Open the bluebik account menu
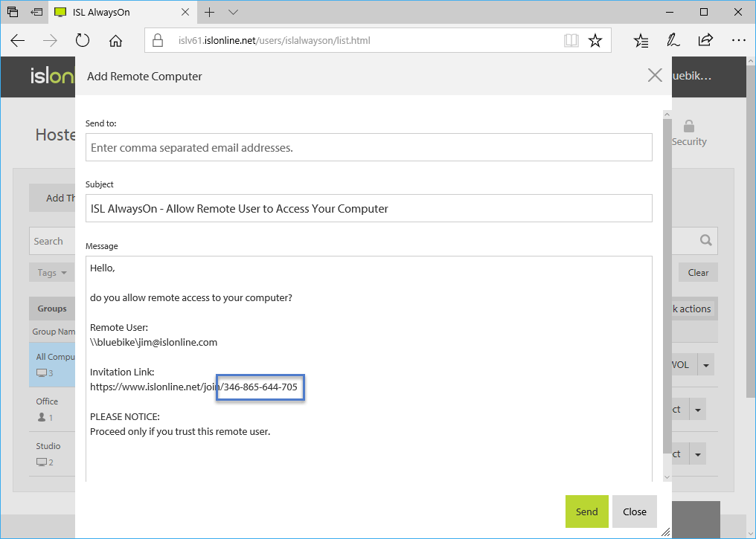 pos(692,76)
